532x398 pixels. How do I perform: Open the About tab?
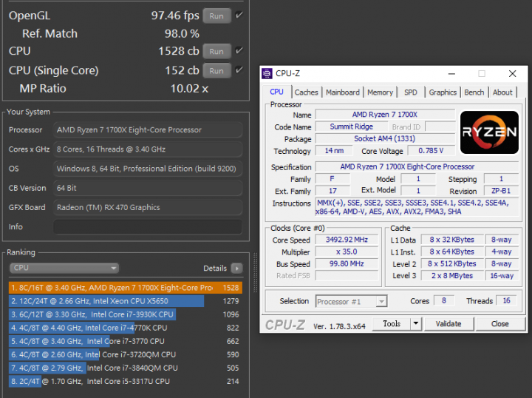point(502,92)
